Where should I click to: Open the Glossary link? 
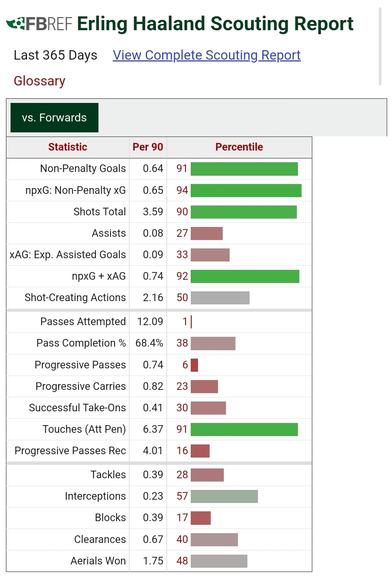(x=40, y=81)
